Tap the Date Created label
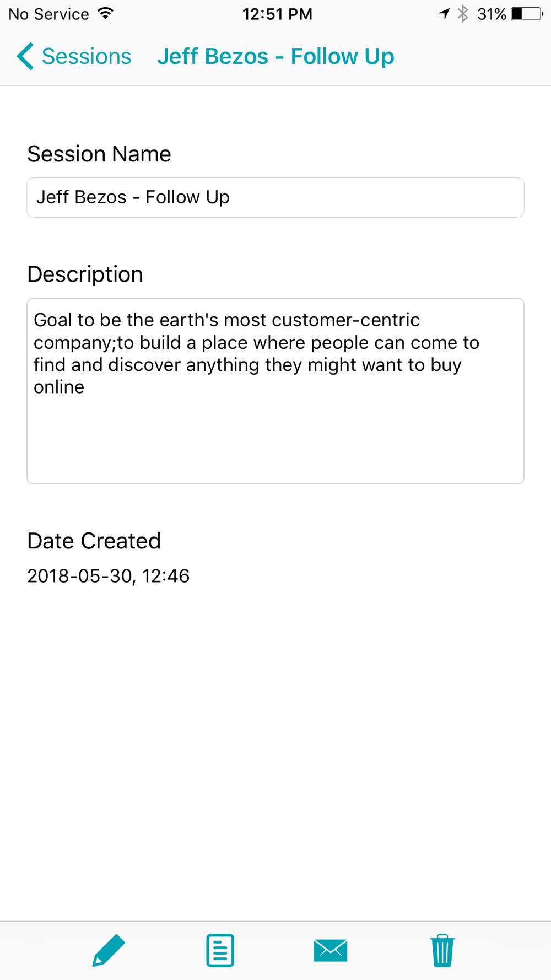Viewport: 551px width, 980px height. point(94,541)
